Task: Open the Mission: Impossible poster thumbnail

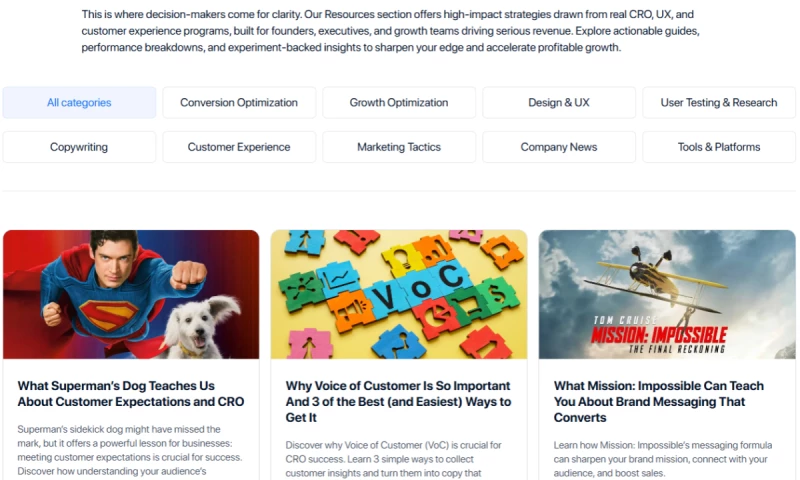Action: (x=667, y=294)
